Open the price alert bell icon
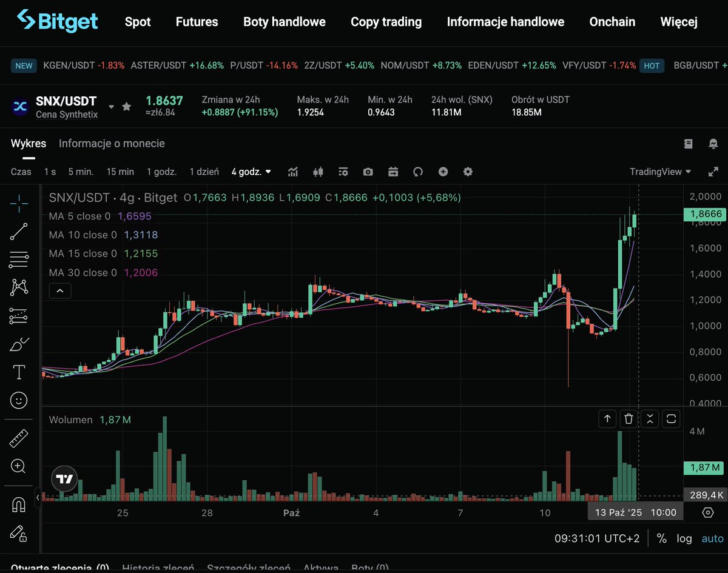The image size is (728, 573). 713,144
